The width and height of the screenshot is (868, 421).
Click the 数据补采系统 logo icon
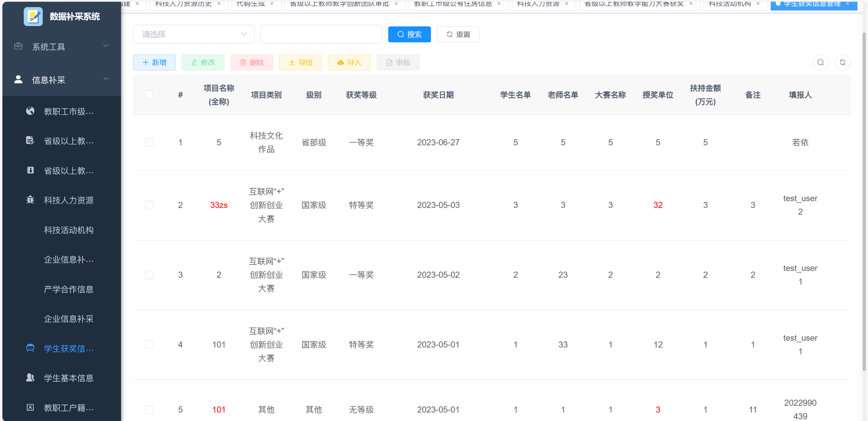[x=33, y=16]
